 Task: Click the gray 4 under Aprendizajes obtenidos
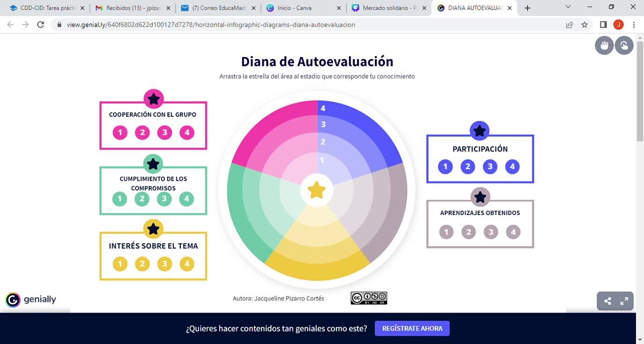pyautogui.click(x=513, y=232)
